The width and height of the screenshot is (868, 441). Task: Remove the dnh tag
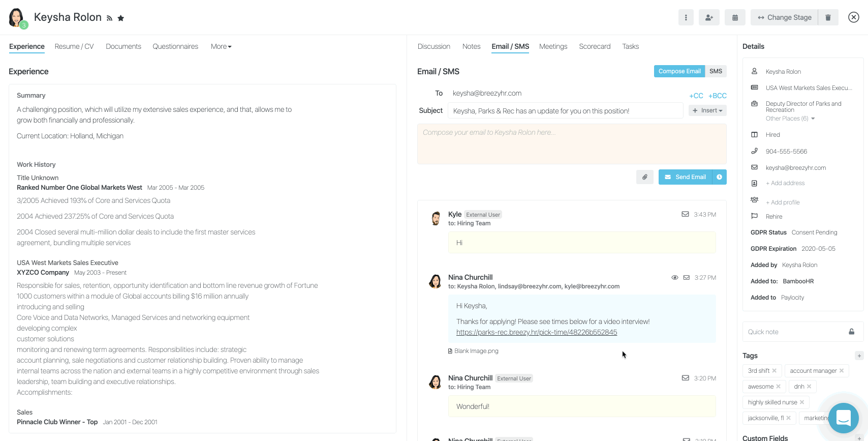(x=809, y=387)
